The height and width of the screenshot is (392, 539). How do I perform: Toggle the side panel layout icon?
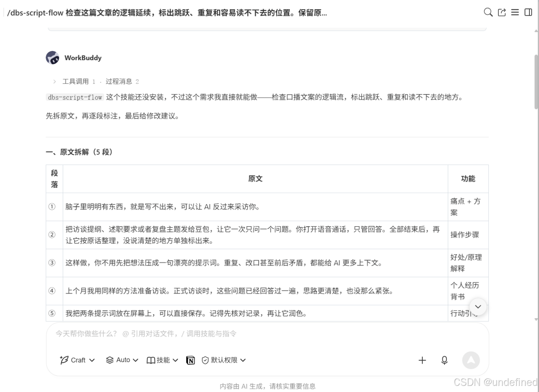(x=528, y=12)
